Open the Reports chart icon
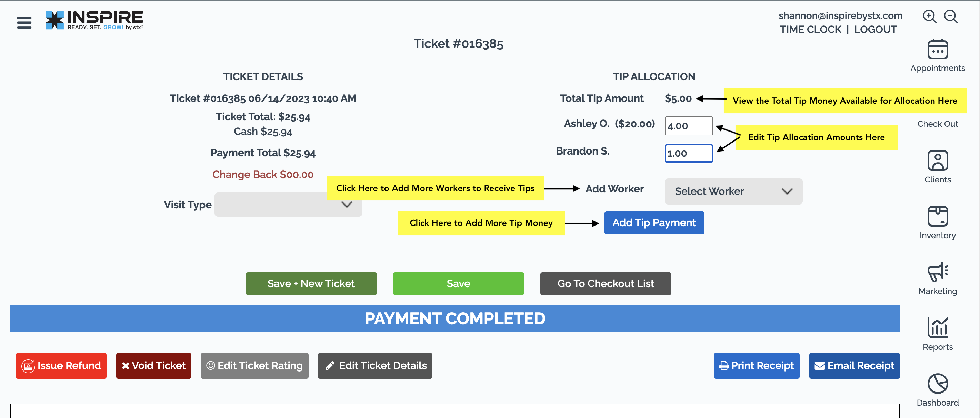This screenshot has height=418, width=980. (x=938, y=327)
